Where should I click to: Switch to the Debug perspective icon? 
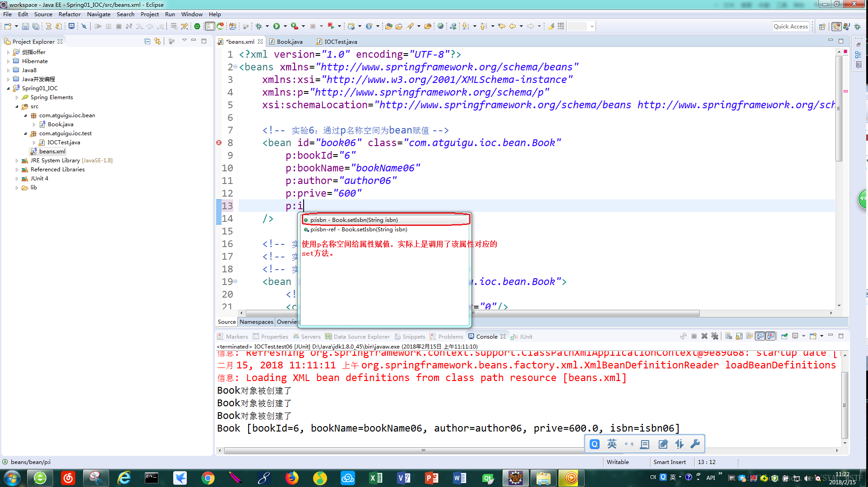point(858,27)
